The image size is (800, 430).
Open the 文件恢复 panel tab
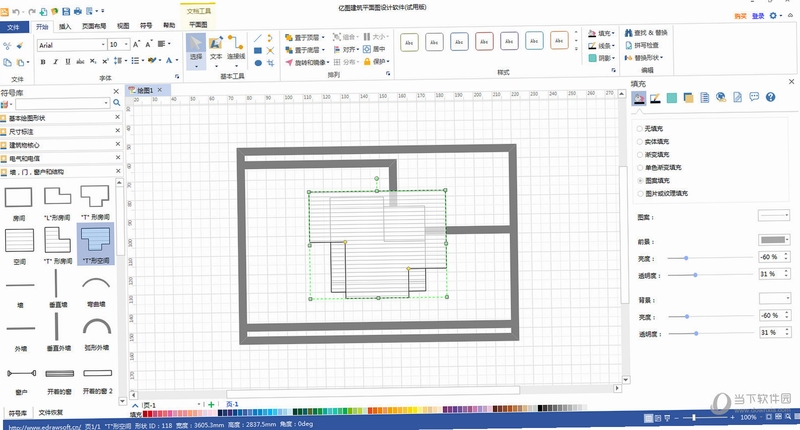[x=51, y=412]
